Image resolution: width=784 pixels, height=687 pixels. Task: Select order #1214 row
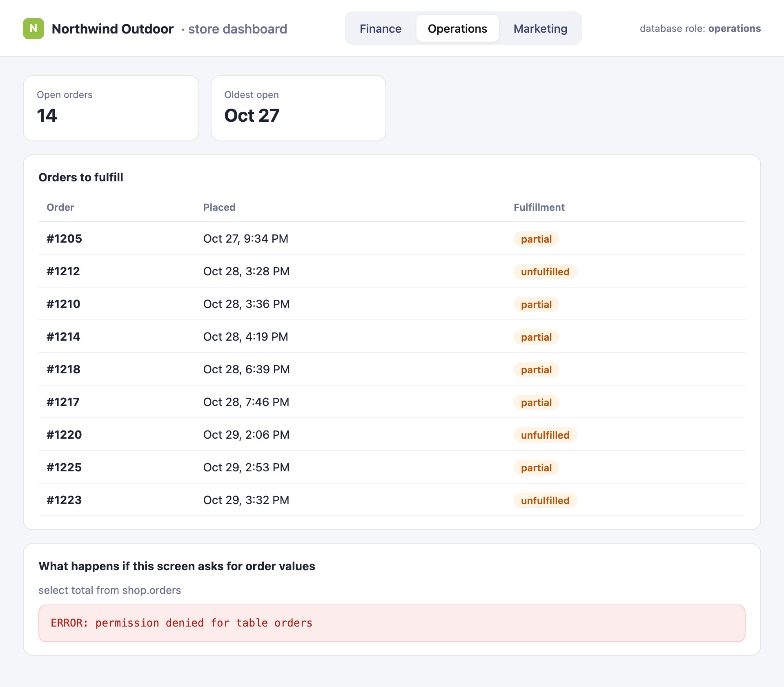pos(392,337)
